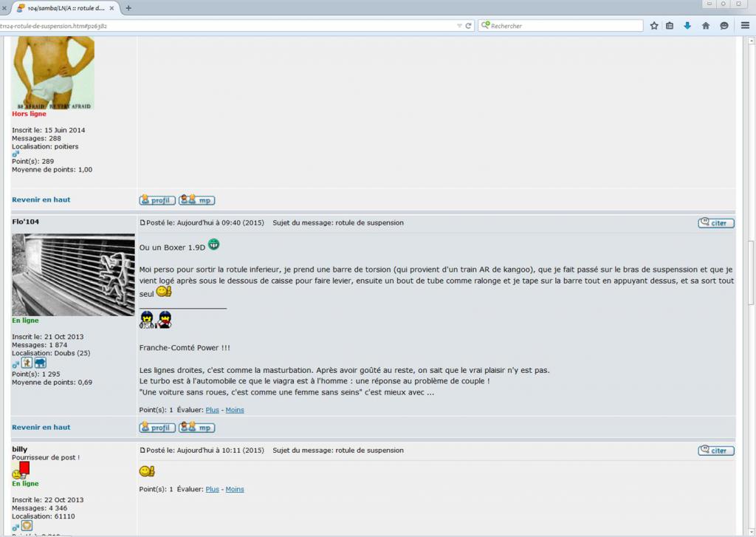
Task: Click the Flo'104 username
Action: [26, 222]
